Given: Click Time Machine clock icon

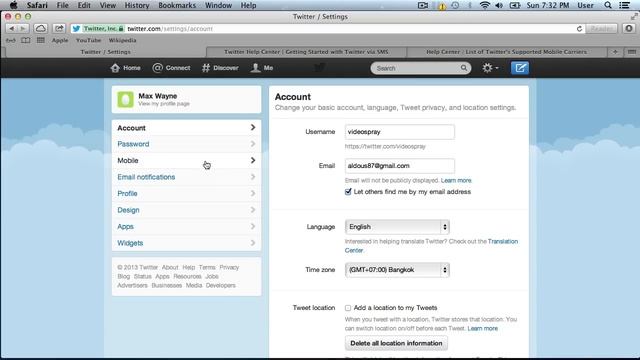Looking at the screenshot, I should (x=455, y=5).
